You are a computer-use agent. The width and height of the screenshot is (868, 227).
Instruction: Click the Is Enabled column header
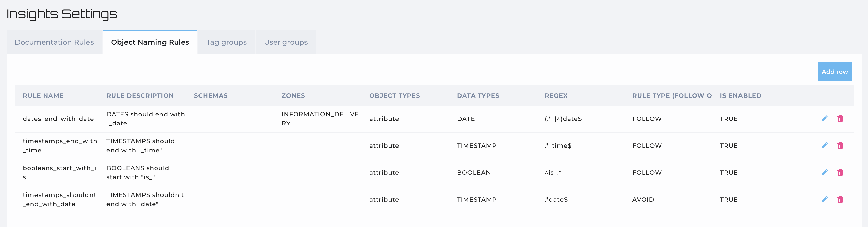740,96
